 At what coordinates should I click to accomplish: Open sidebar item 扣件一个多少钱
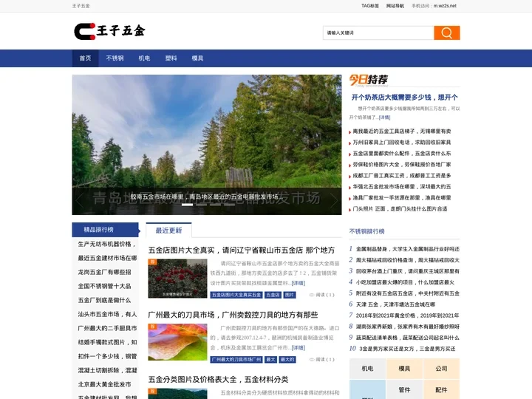pyautogui.click(x=107, y=356)
